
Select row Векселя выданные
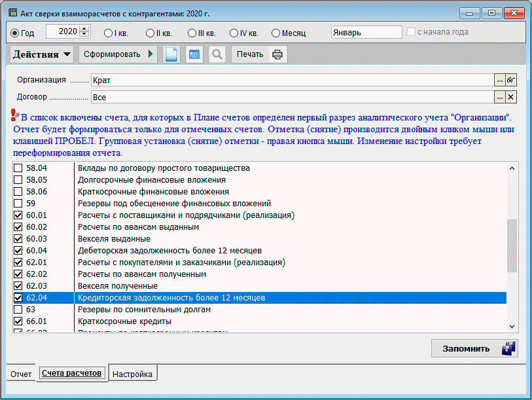pos(260,239)
